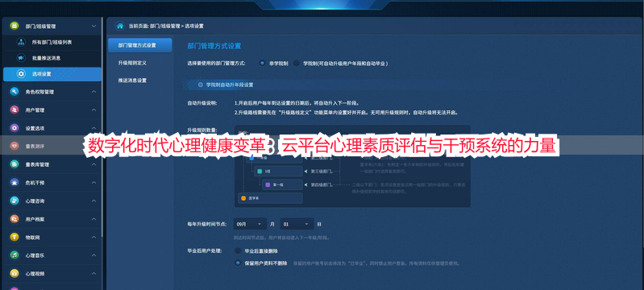Click the 第一组 department node
Image resolution: width=644 pixels, height=290 pixels.
[x=282, y=184]
